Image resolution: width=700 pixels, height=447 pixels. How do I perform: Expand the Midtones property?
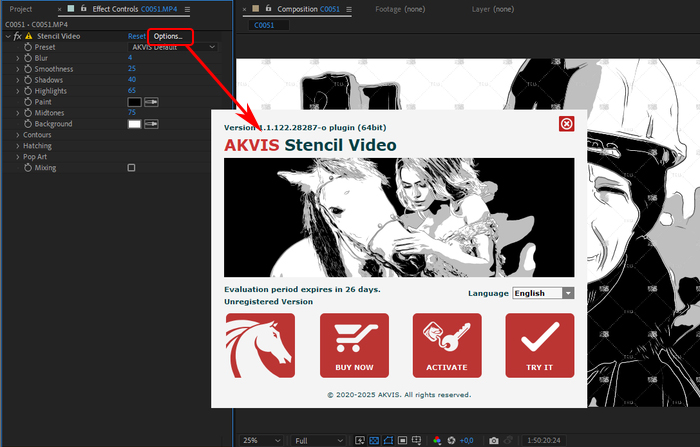(x=17, y=113)
